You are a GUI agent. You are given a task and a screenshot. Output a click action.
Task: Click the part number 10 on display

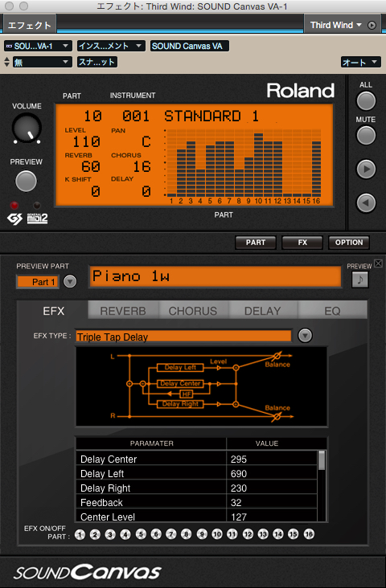(92, 116)
